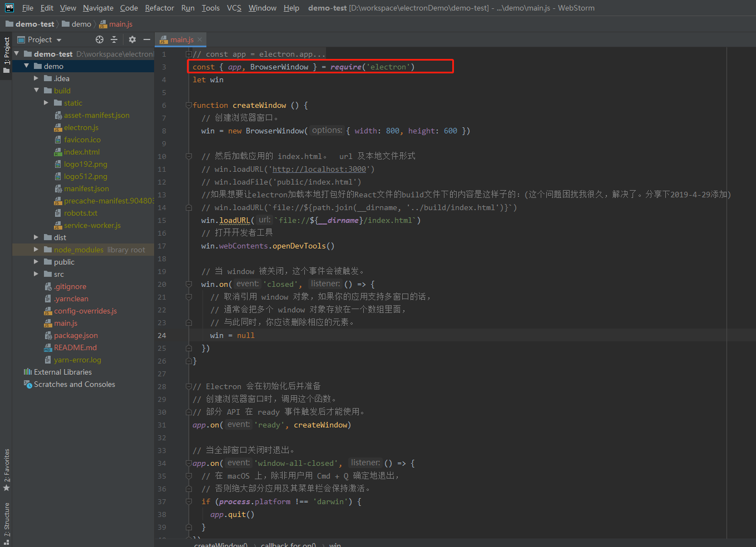
Task: Expand the node_modules library root
Action: (x=37, y=250)
